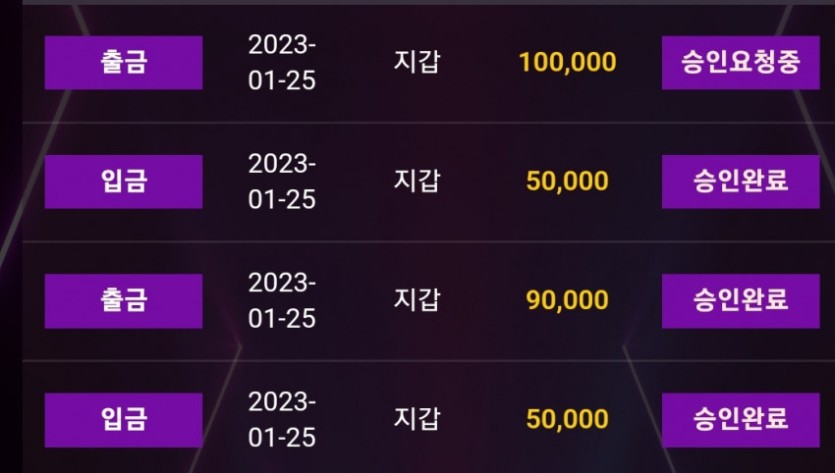The width and height of the screenshot is (835, 473).
Task: Click the 지갑 label in the 100,000 row
Action: click(x=417, y=62)
